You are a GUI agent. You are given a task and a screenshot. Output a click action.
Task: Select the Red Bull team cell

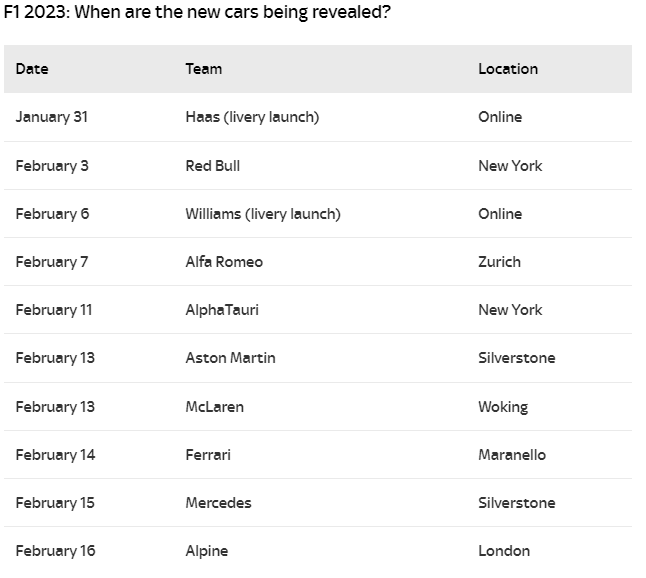click(213, 166)
